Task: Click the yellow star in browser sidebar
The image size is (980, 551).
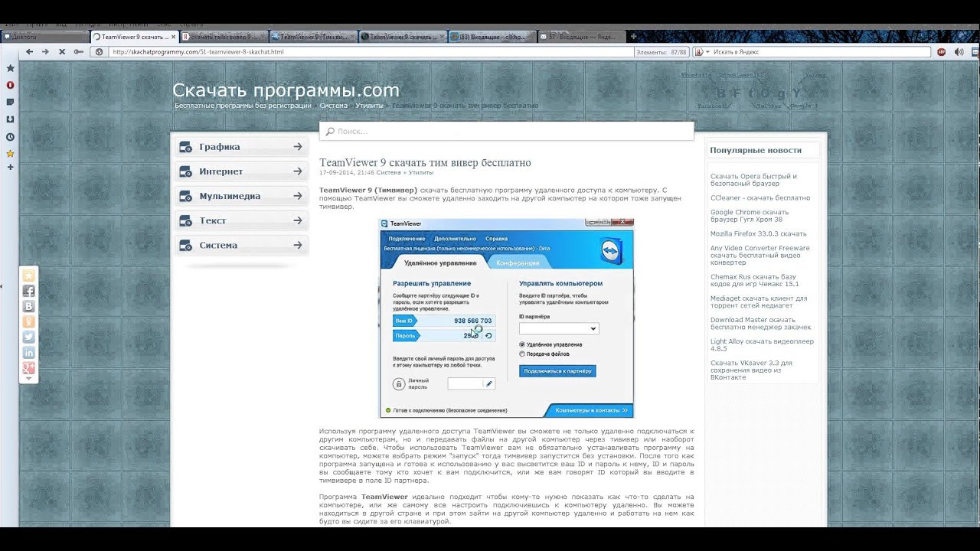Action: [x=10, y=154]
